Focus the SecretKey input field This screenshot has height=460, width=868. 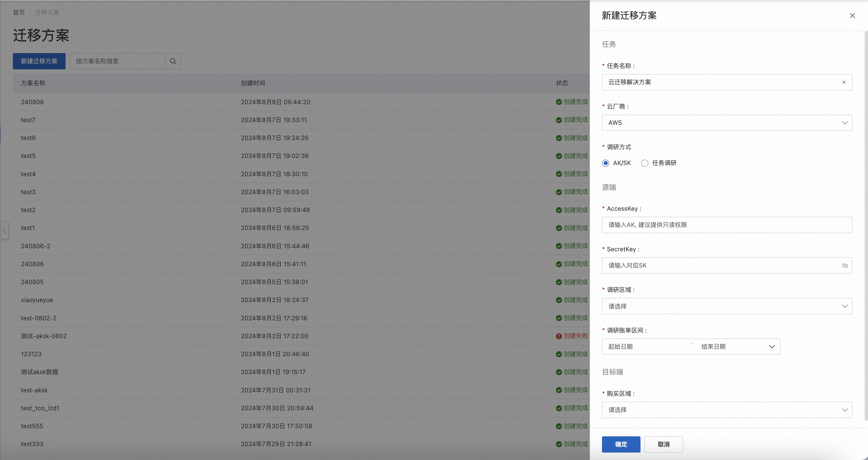tap(727, 266)
